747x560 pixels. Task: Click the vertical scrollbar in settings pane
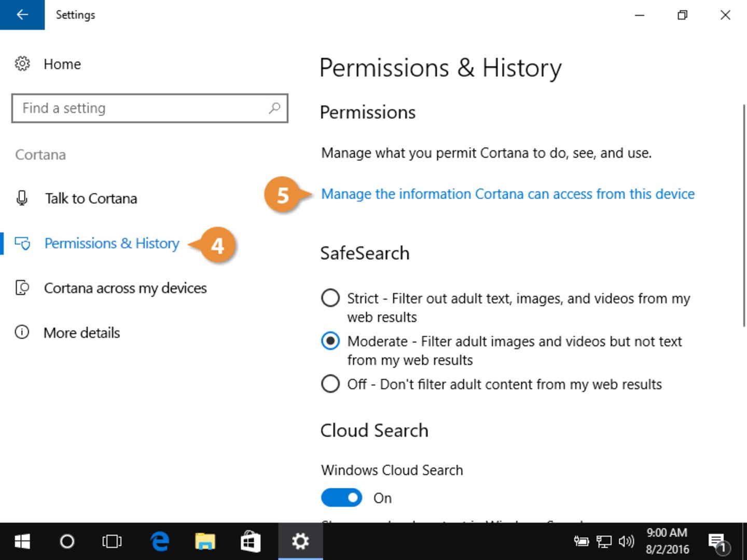(x=744, y=215)
